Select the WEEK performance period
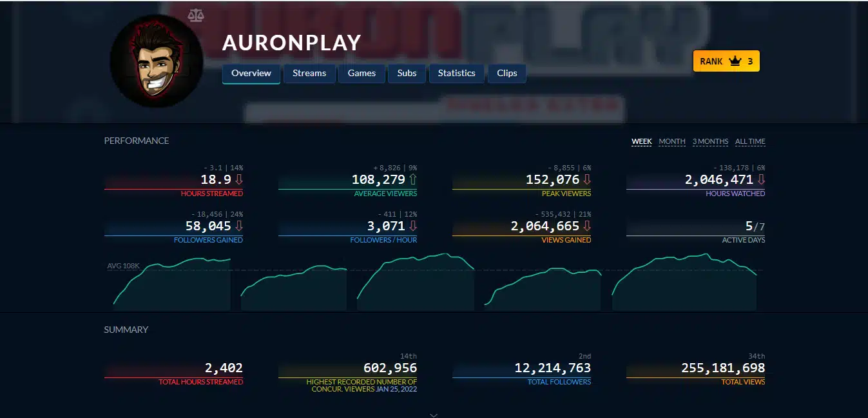The width and height of the screenshot is (868, 418). [x=642, y=142]
